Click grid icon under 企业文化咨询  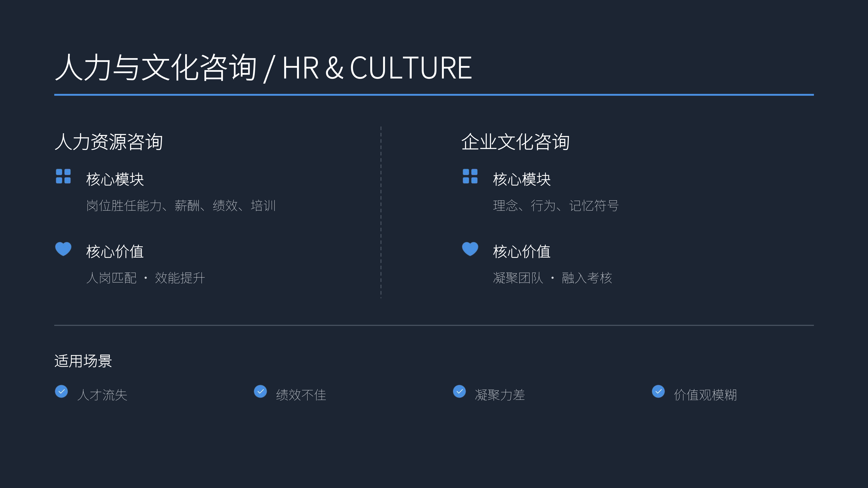click(x=470, y=176)
